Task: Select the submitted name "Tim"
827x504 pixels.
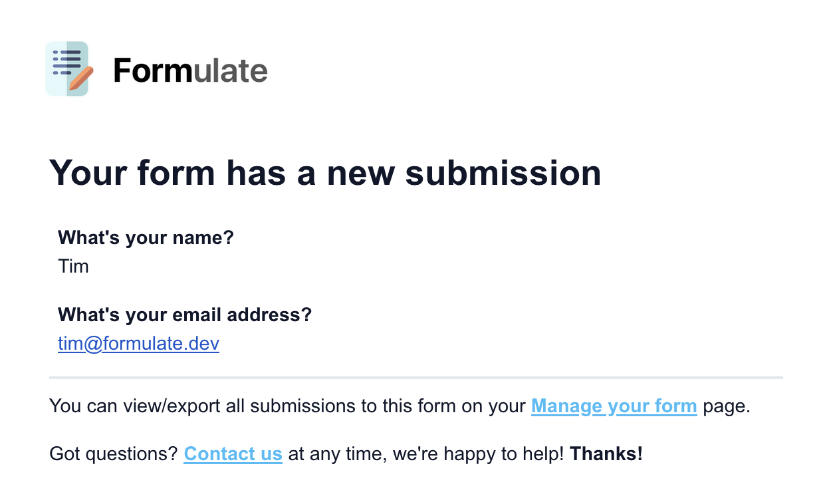Action: (73, 267)
